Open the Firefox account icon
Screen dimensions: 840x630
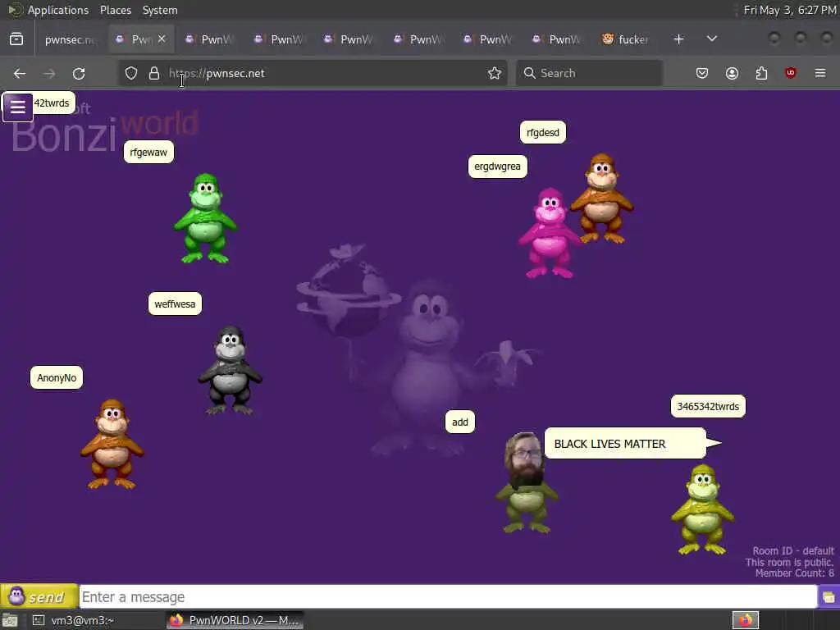(732, 73)
